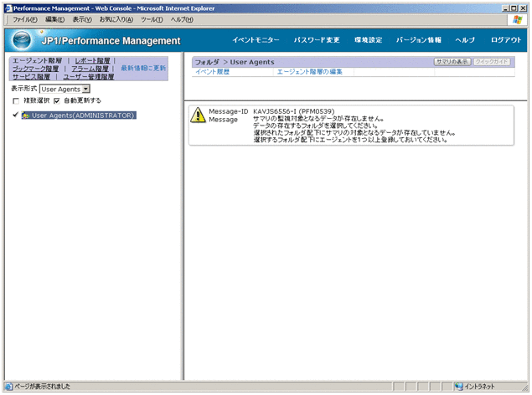
Task: Click the クイックガイド button
Action: point(491,62)
